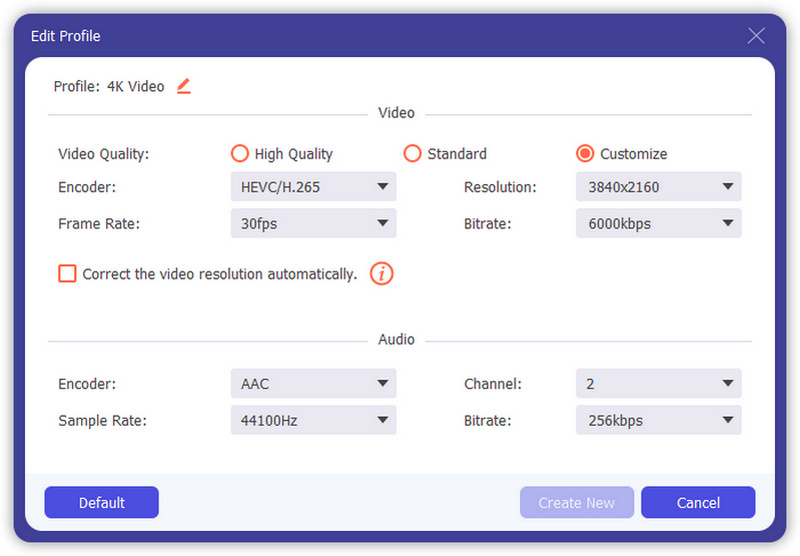This screenshot has height=556, width=800.
Task: Select the High Quality radio button
Action: [240, 154]
